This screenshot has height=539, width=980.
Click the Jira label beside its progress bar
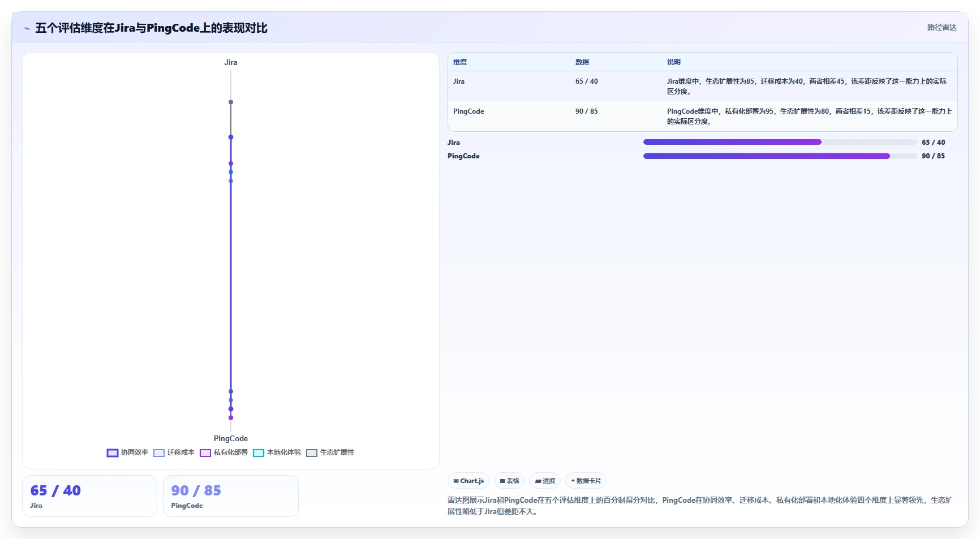click(454, 143)
